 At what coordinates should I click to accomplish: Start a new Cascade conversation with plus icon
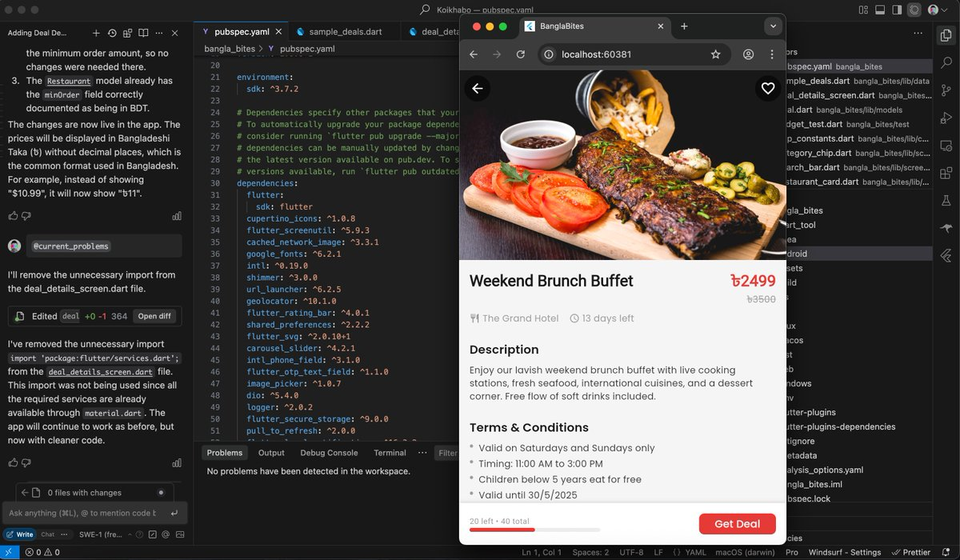[96, 33]
